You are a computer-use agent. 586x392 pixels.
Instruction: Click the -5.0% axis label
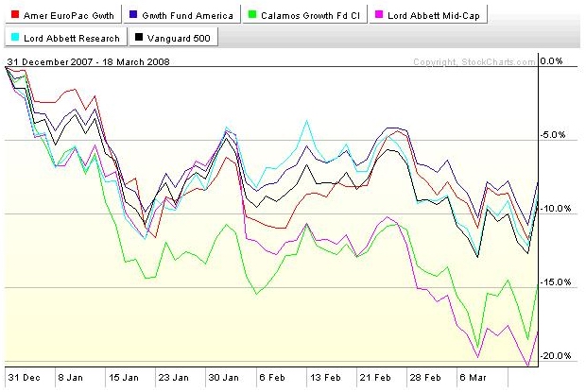pyautogui.click(x=553, y=135)
